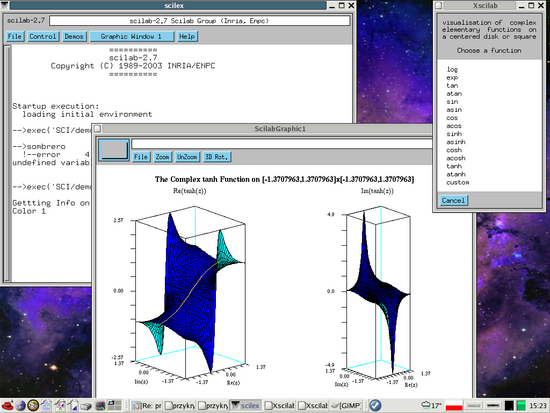This screenshot has width=550, height=413.
Task: Open the Xscilab window menu icon
Action: pos(439,5)
